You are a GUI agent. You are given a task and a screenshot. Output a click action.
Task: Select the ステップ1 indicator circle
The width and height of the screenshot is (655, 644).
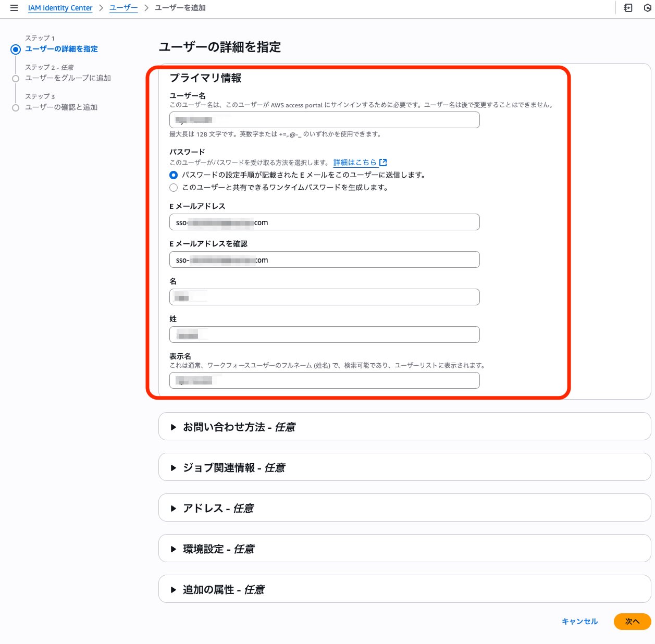[16, 49]
